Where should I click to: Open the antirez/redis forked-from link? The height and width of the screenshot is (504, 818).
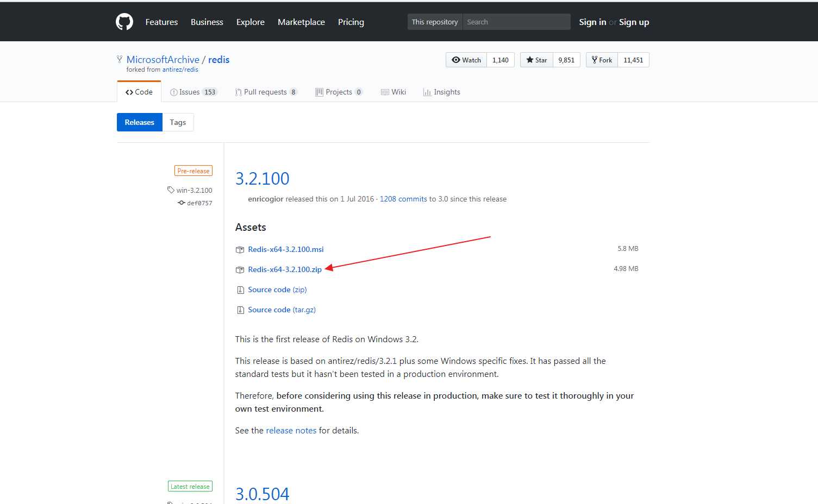[180, 70]
